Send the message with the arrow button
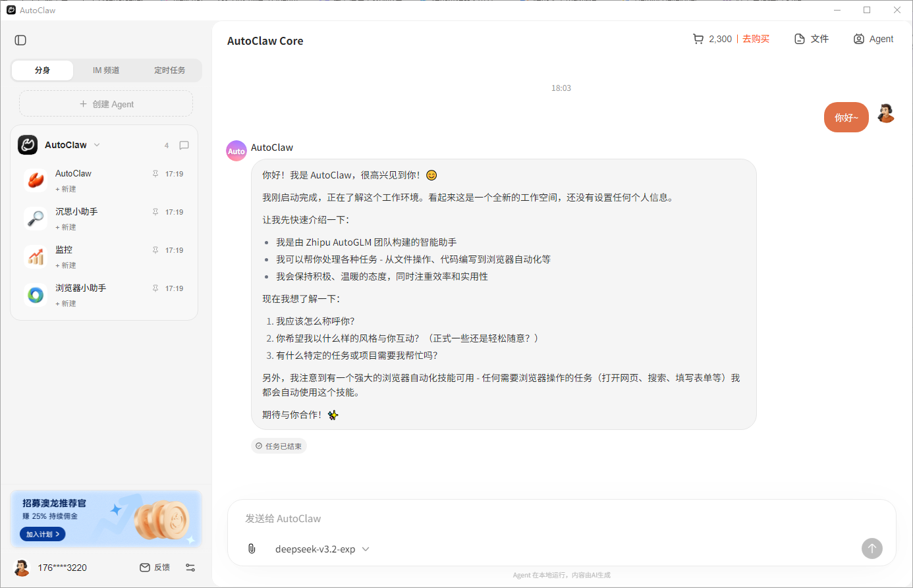Screen dimensions: 913x588 (x=872, y=548)
